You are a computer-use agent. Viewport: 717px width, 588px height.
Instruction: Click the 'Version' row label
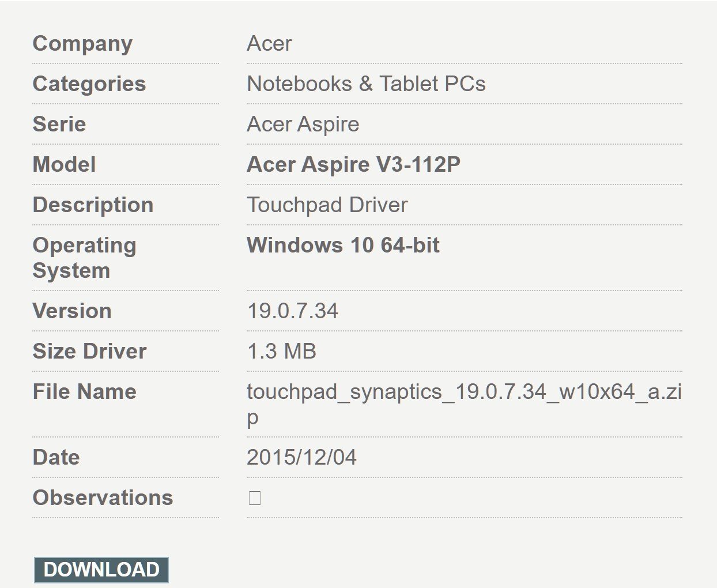pos(73,311)
